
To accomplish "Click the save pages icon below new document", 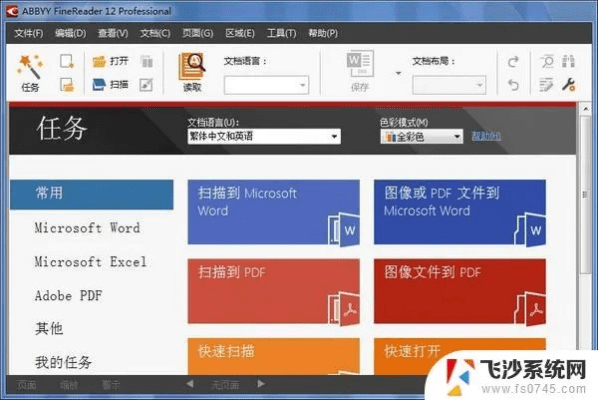I will tap(67, 85).
